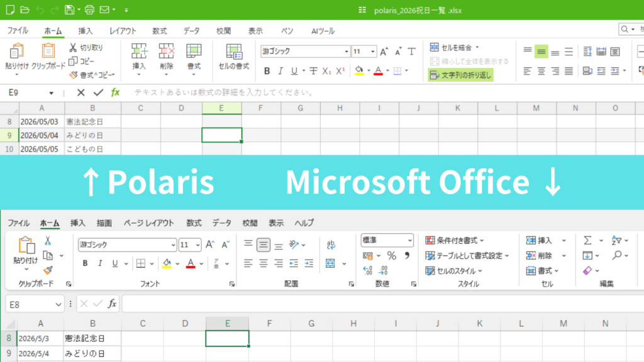Click Polaris fx insert function icon
Screen dimensions: 644x362
point(116,92)
